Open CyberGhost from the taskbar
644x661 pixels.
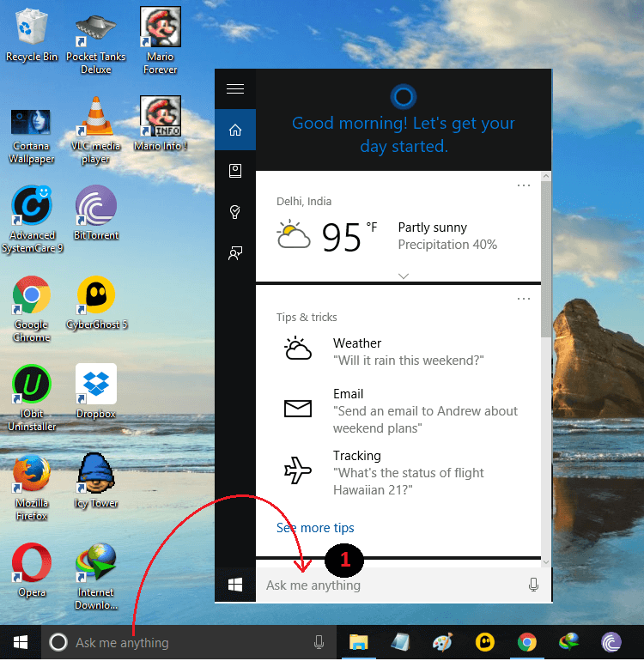click(x=485, y=642)
